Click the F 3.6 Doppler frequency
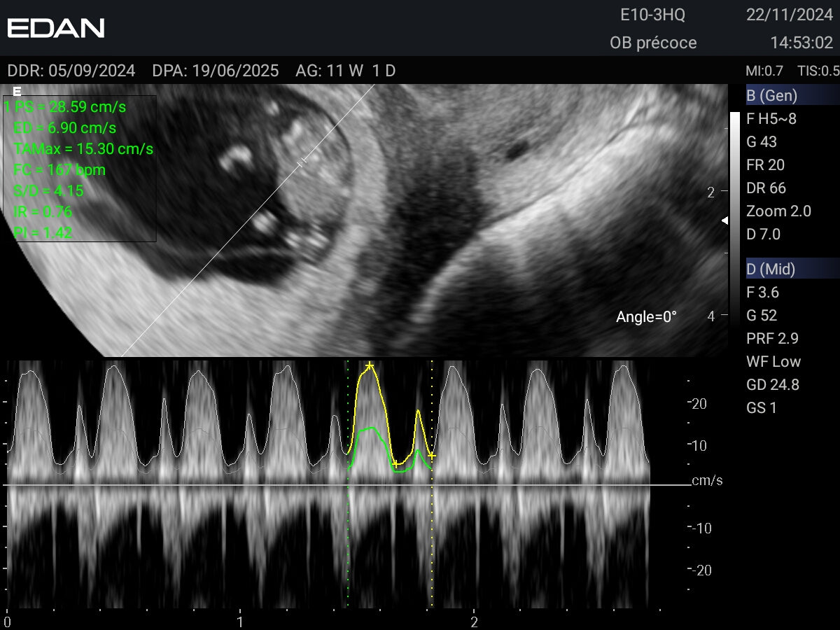Screen dimensions: 840x630 (x=762, y=292)
